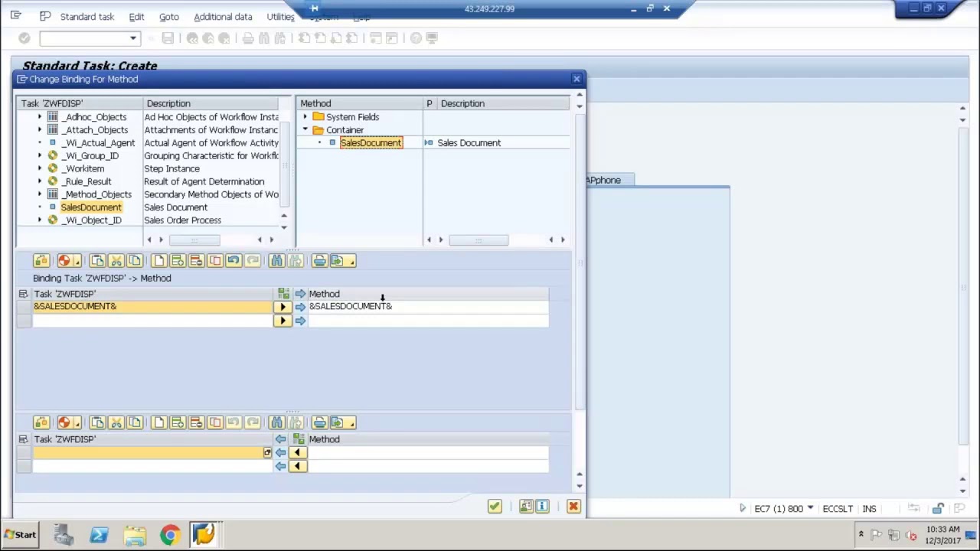This screenshot has height=551, width=980.
Task: Expand the System Fields folder
Action: [305, 117]
